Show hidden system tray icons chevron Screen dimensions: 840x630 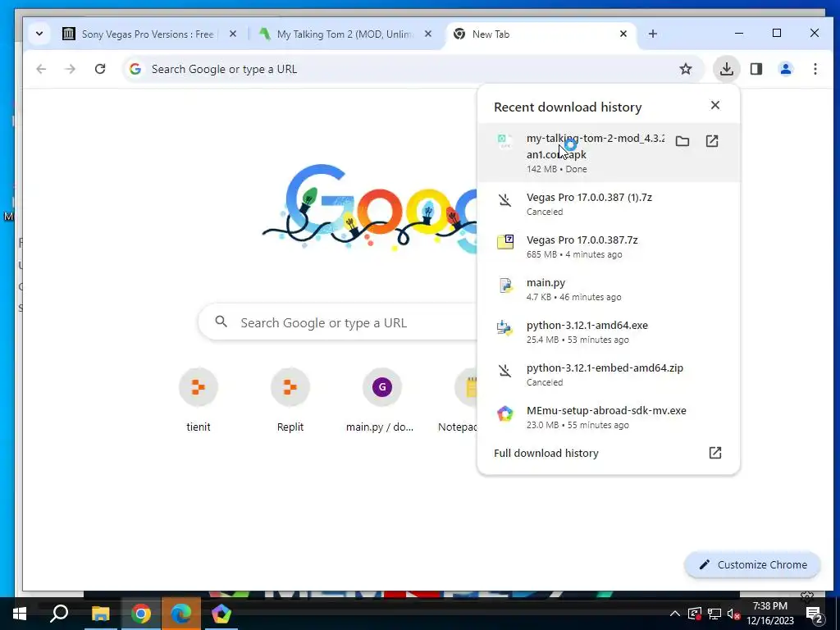pos(675,614)
